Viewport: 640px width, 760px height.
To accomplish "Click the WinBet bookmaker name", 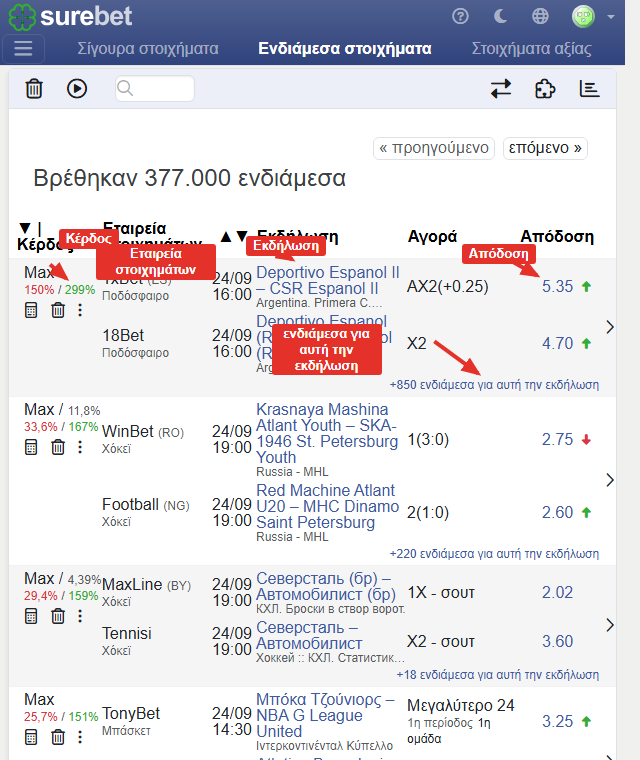I will (128, 431).
